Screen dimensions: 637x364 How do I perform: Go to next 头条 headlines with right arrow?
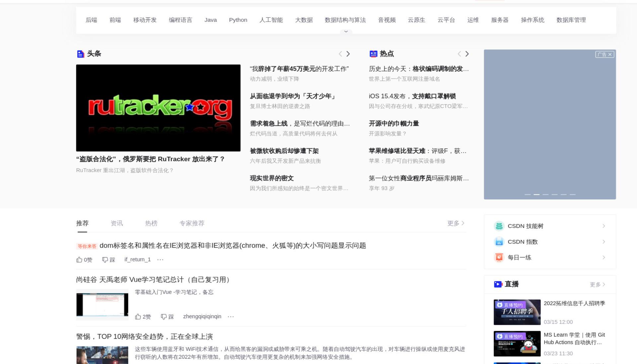pyautogui.click(x=348, y=54)
